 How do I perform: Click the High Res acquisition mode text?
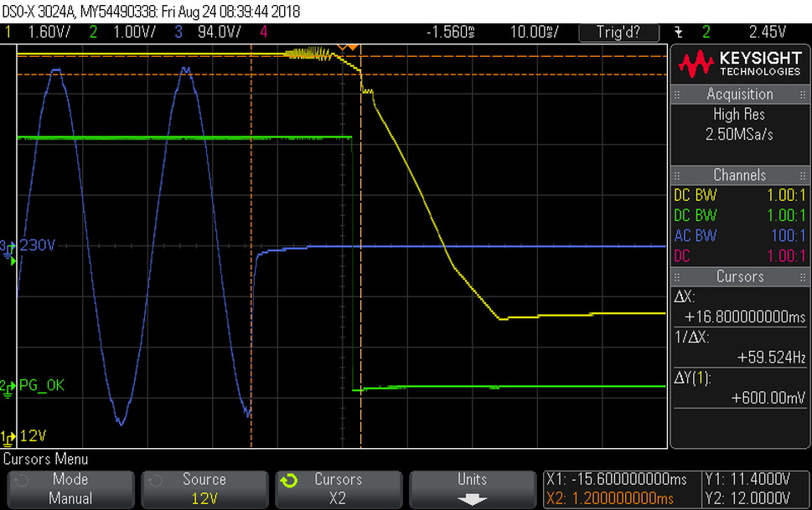tap(739, 114)
